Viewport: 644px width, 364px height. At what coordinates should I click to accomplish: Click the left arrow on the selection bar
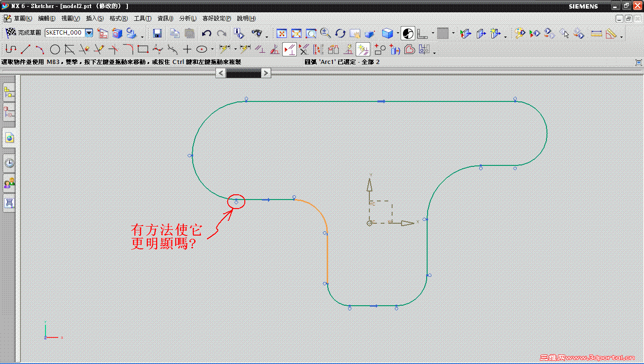click(221, 73)
